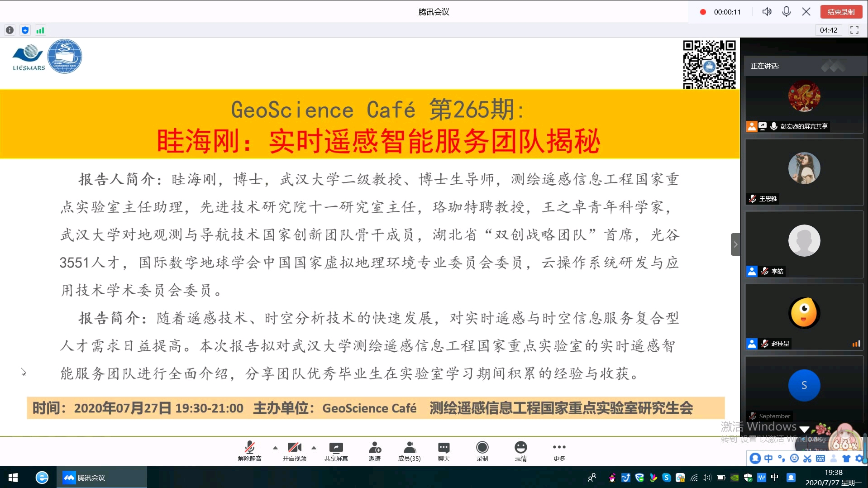
Task: Select the September participant avatar
Action: (804, 385)
